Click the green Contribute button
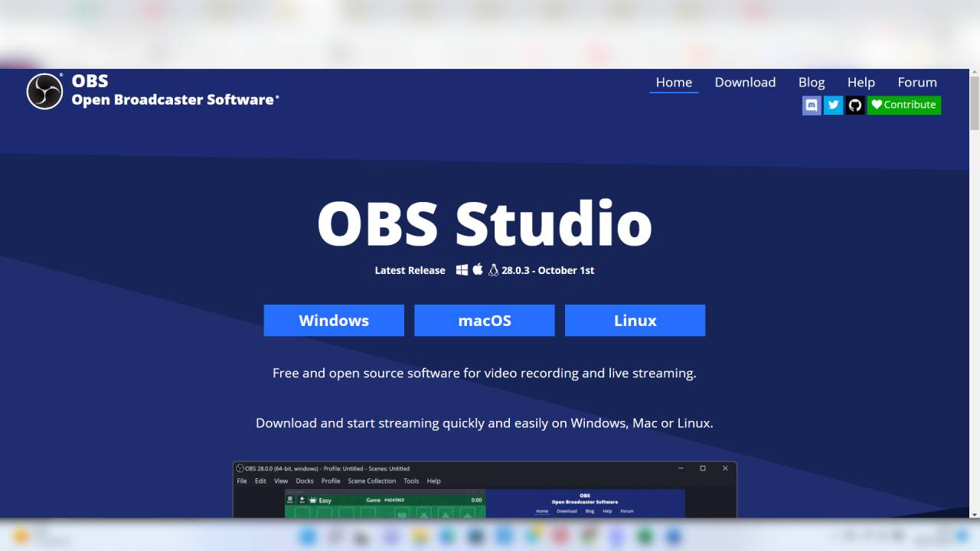This screenshot has width=980, height=551. click(904, 105)
